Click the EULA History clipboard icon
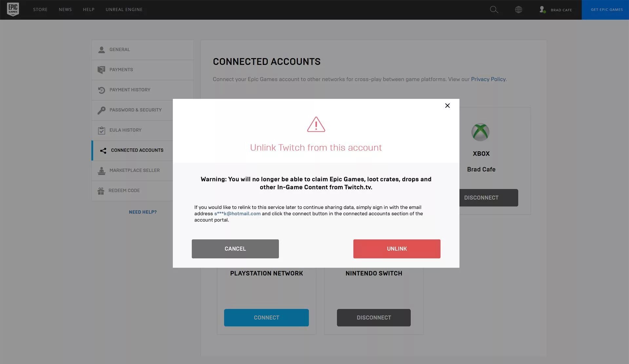The image size is (629, 364). (x=102, y=130)
